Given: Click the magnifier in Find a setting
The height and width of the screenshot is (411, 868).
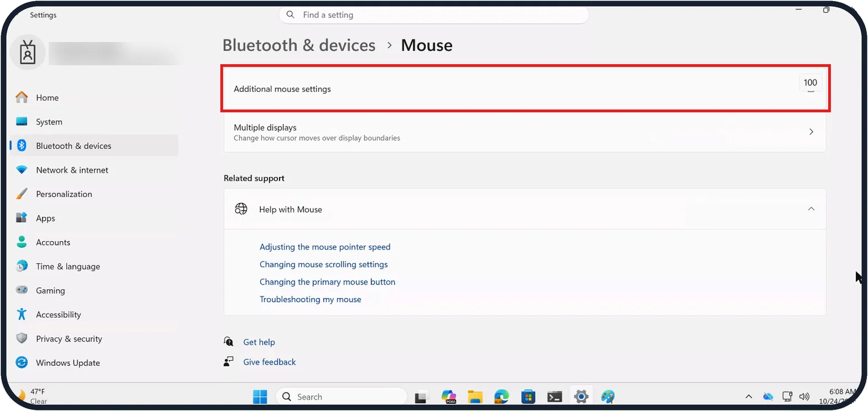Looking at the screenshot, I should 291,15.
